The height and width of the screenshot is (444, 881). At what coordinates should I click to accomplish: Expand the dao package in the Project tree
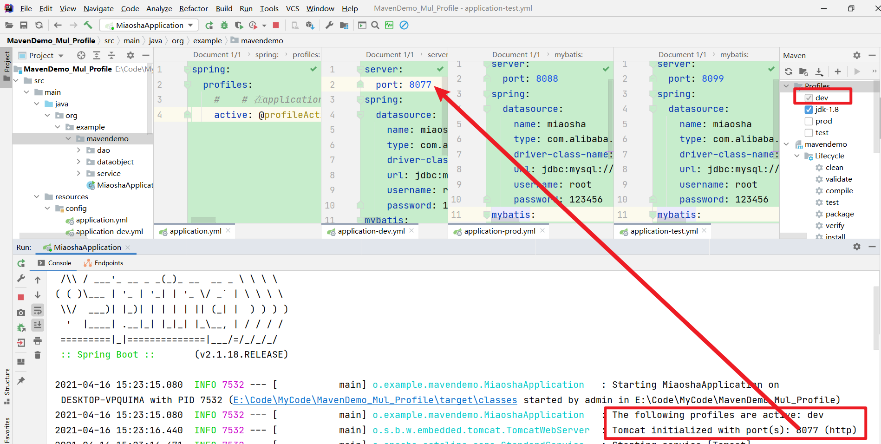point(79,150)
